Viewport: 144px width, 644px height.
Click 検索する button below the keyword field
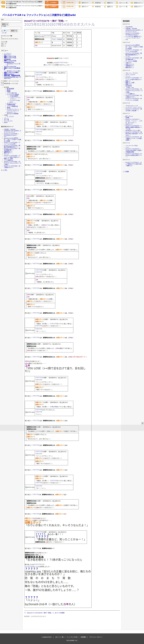(x=5, y=24)
